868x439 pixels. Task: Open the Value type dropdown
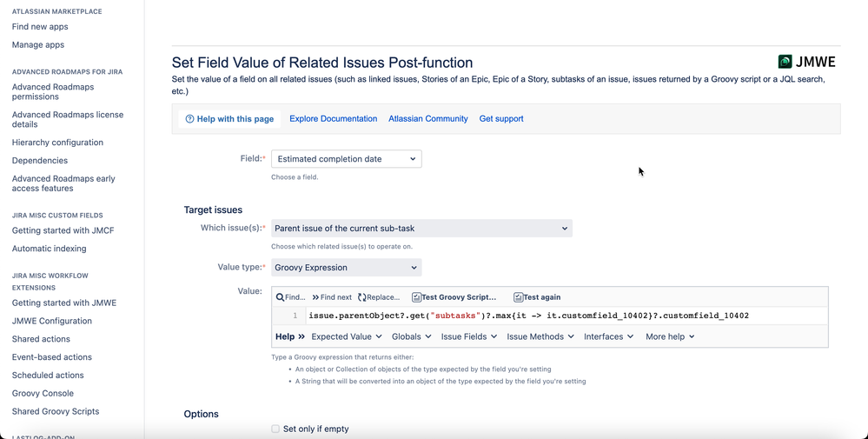(346, 268)
